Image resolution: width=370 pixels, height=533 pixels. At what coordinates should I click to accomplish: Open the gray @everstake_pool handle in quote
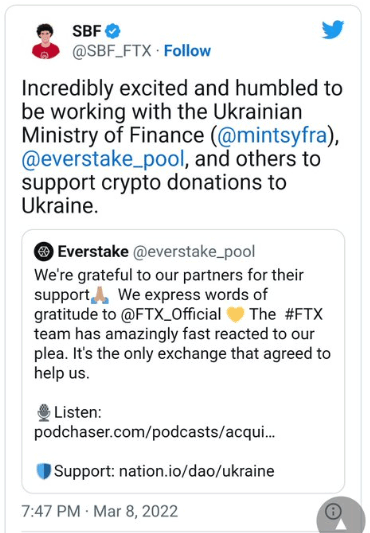(194, 252)
